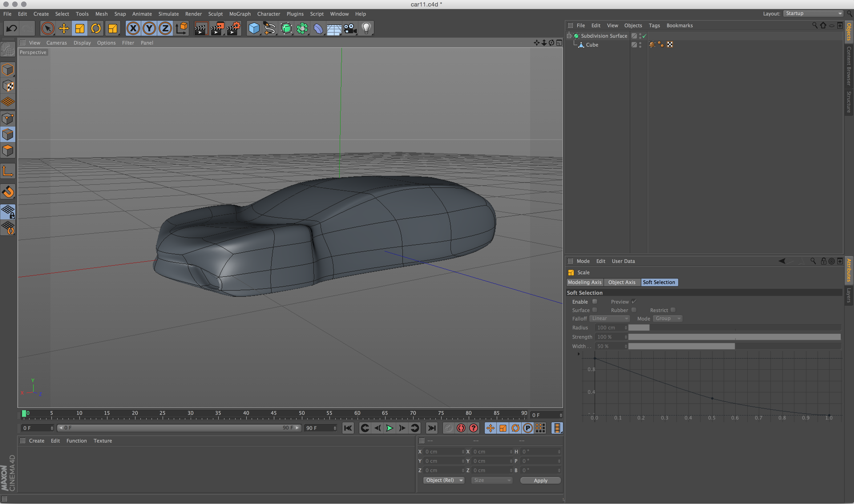Adjust the Strength slider
This screenshot has height=504, width=854.
point(735,337)
